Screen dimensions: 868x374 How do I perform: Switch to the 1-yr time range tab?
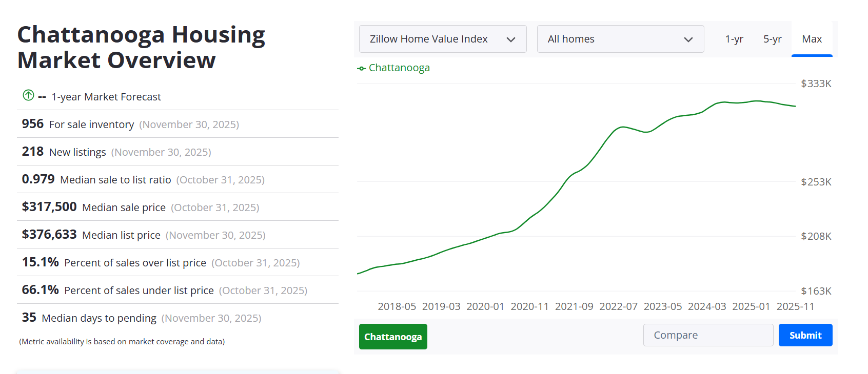734,39
